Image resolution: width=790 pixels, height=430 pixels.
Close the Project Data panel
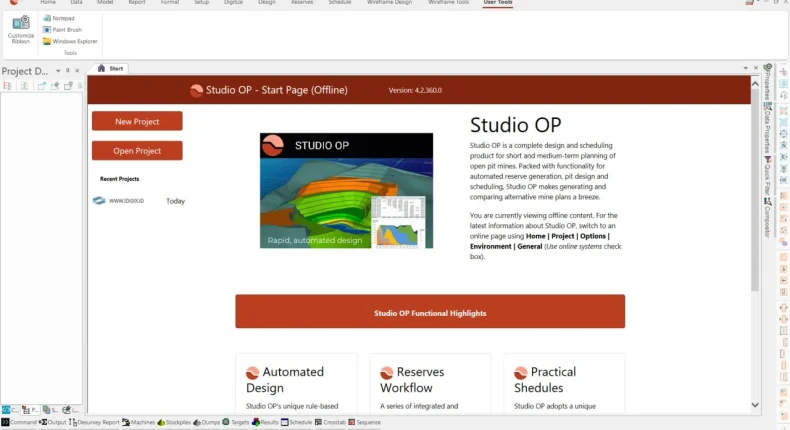(x=77, y=71)
